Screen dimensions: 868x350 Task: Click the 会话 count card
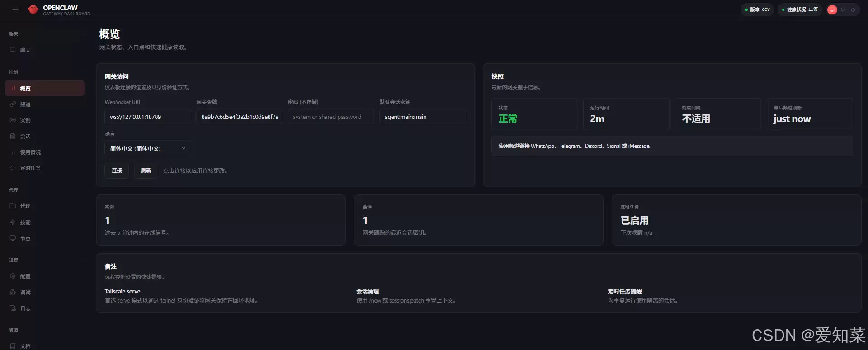click(x=478, y=220)
